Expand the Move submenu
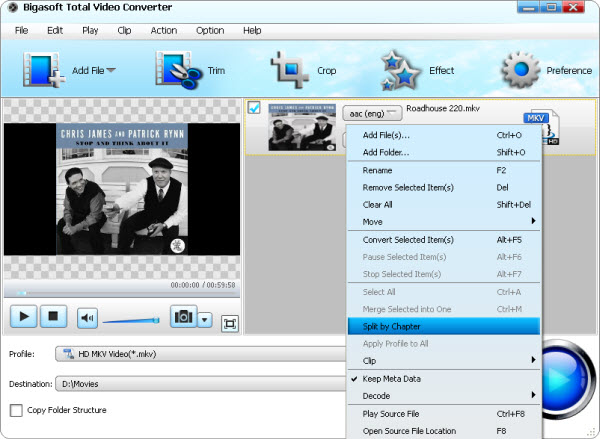 tap(443, 222)
